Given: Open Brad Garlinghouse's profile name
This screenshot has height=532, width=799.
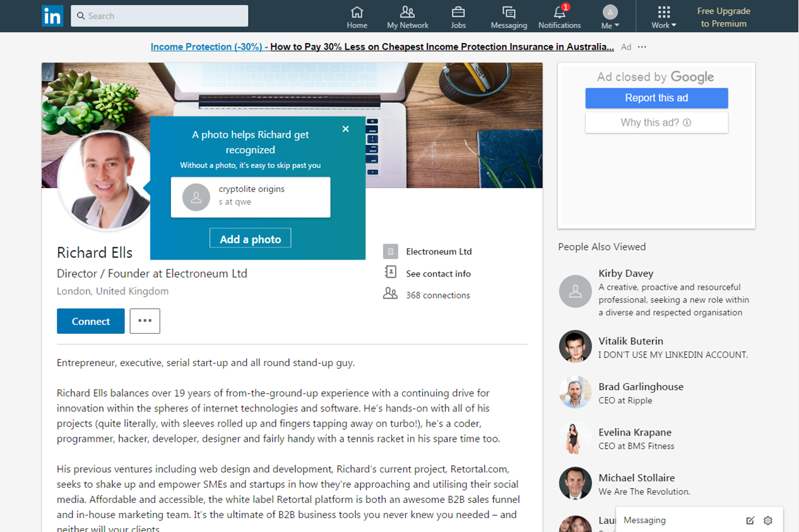Looking at the screenshot, I should pyautogui.click(x=641, y=386).
